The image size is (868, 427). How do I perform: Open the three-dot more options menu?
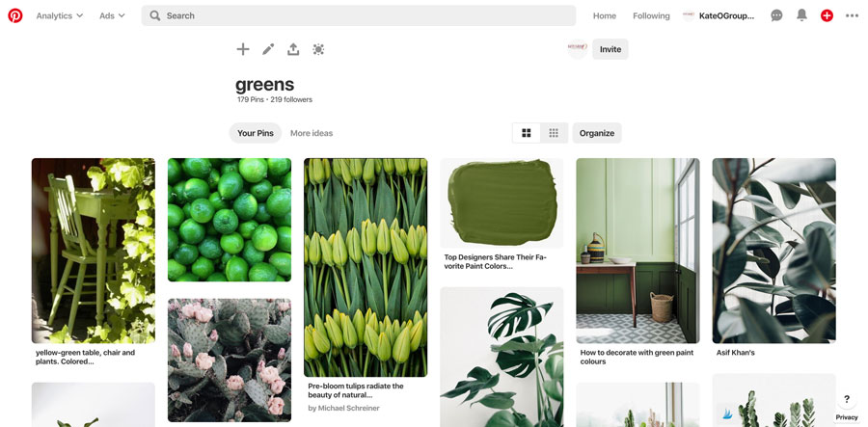(852, 15)
